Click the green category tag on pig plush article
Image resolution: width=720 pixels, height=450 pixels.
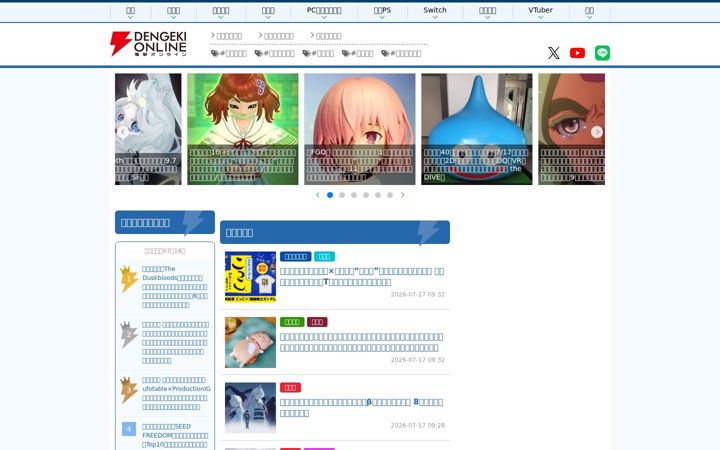pos(292,322)
